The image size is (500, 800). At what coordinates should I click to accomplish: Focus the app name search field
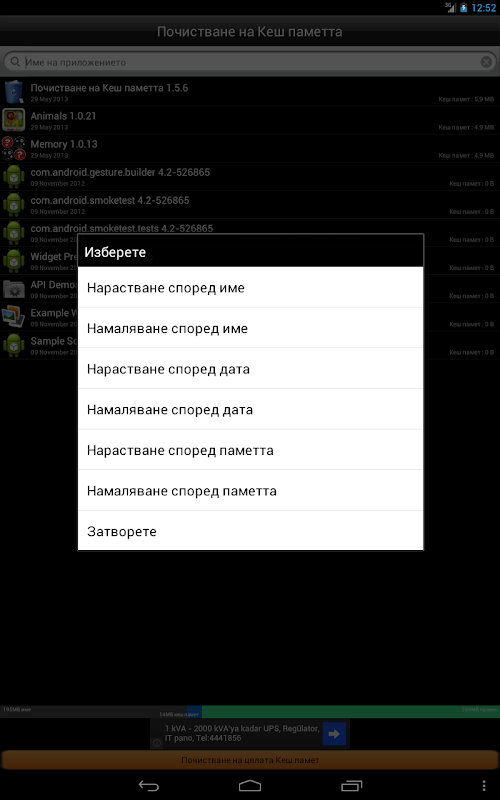250,62
